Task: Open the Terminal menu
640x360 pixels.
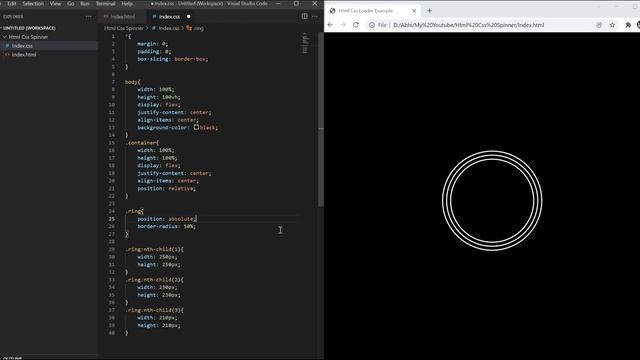Action: pyautogui.click(x=105, y=3)
